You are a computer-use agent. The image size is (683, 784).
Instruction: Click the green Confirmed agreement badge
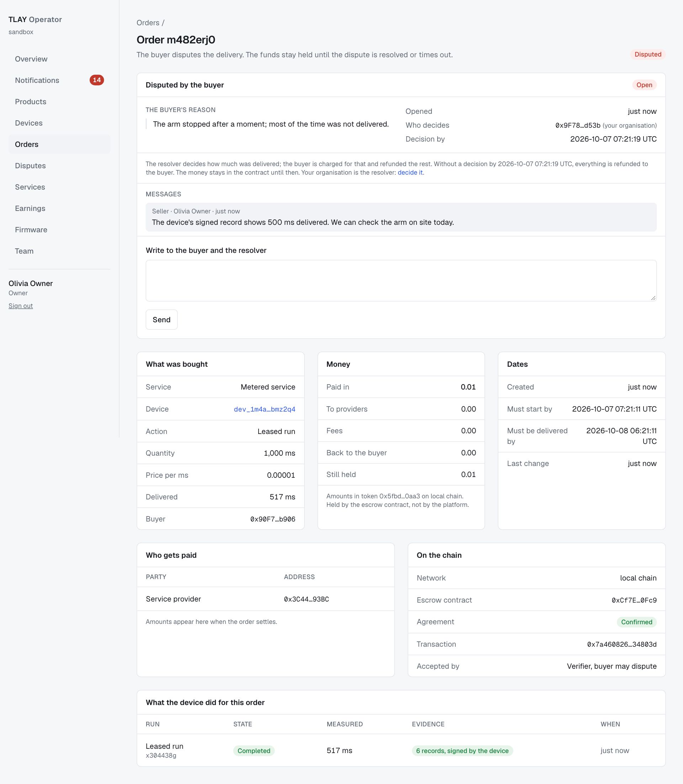click(x=636, y=622)
